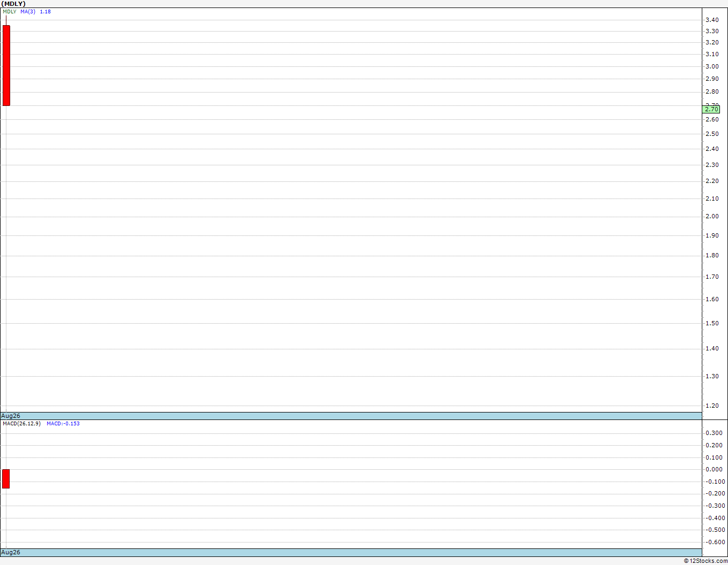
Task: Click the MACD(26,12,9) indicator label
Action: pyautogui.click(x=21, y=423)
